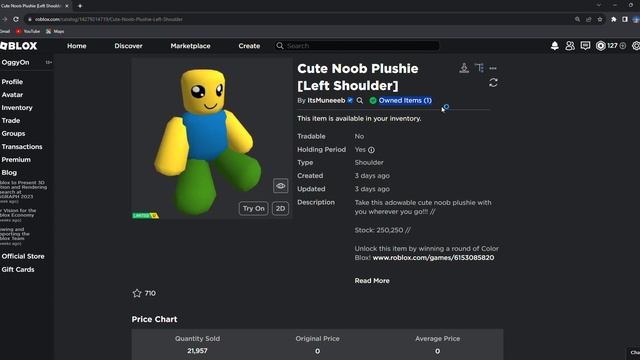This screenshot has width=640, height=360.
Task: Click the Owned Items (1) link
Action: click(x=405, y=100)
